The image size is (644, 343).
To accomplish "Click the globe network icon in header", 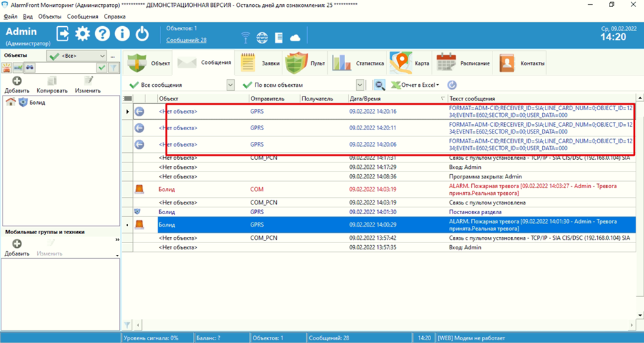I will [x=262, y=38].
